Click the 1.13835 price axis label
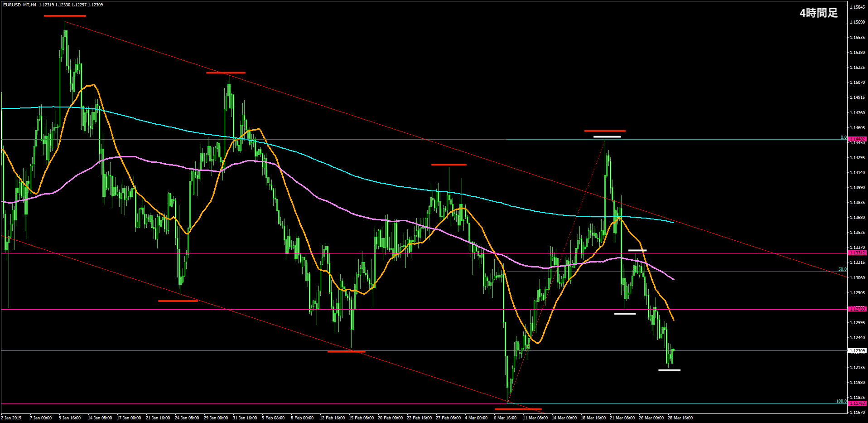868x423 pixels. (x=857, y=203)
